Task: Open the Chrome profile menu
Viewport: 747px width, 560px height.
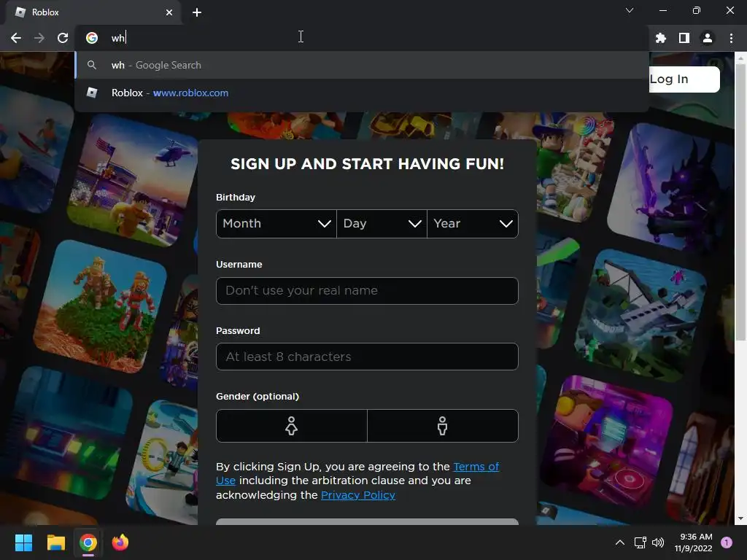Action: click(x=708, y=38)
